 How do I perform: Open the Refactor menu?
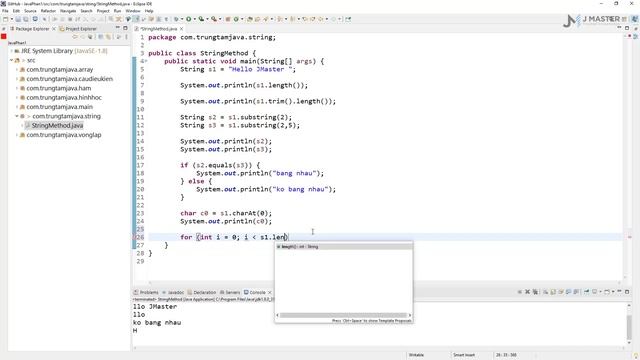pyautogui.click(x=48, y=11)
